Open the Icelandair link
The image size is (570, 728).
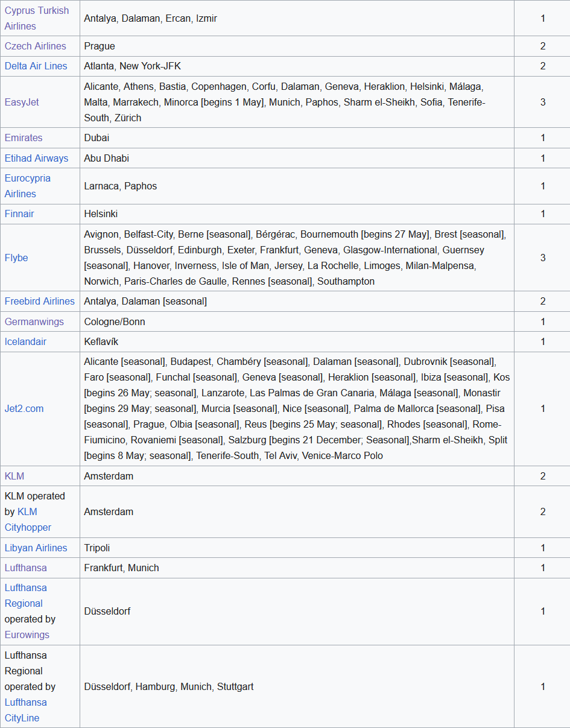25,341
